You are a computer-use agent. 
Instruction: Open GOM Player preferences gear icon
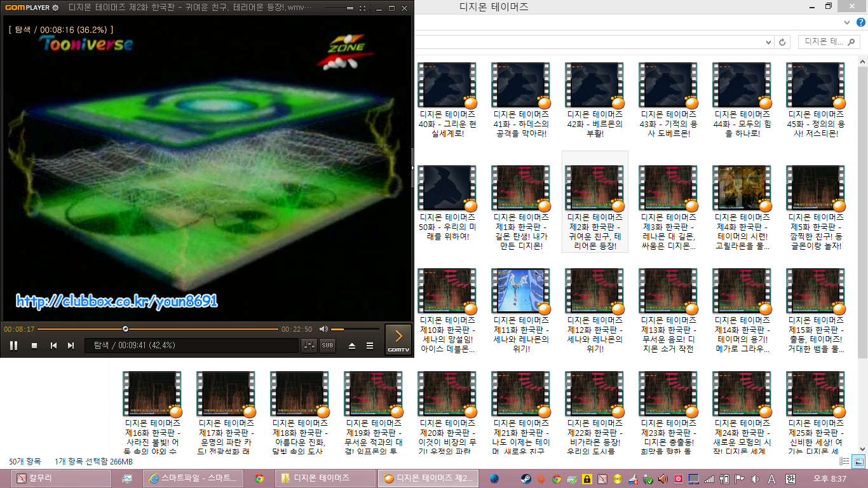pyautogui.click(x=55, y=8)
